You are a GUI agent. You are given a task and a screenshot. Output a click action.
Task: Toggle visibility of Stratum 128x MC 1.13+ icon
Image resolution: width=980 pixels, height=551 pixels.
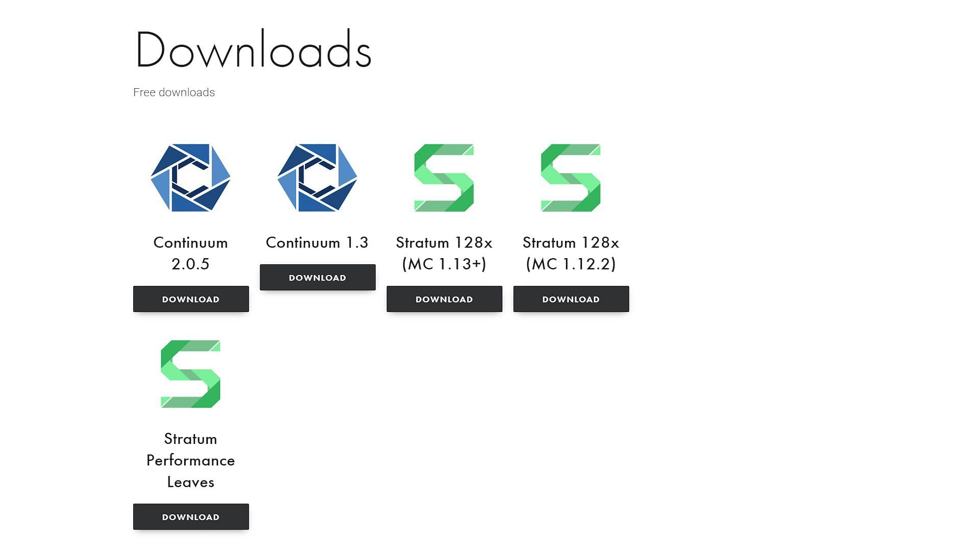(x=444, y=178)
